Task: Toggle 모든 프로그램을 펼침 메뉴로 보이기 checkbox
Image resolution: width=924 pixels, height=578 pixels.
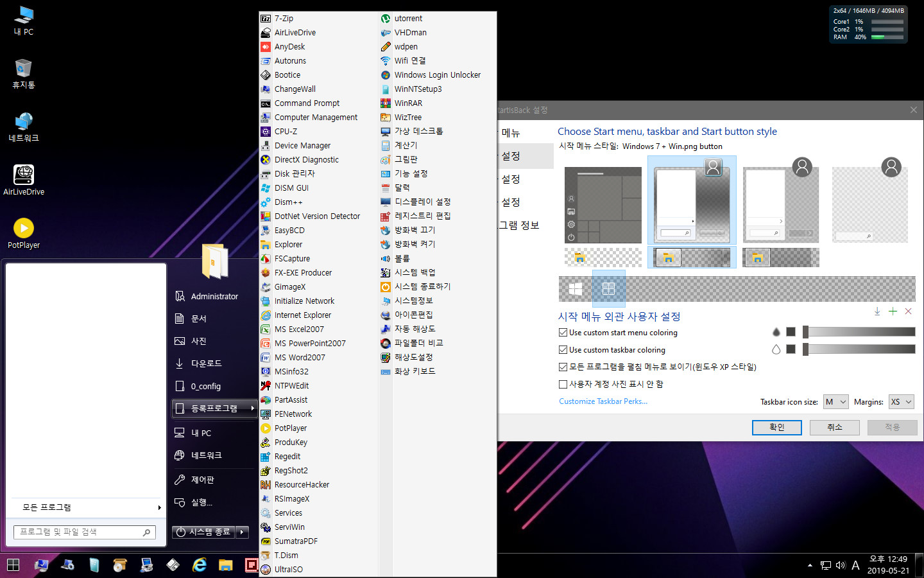Action: pos(563,367)
